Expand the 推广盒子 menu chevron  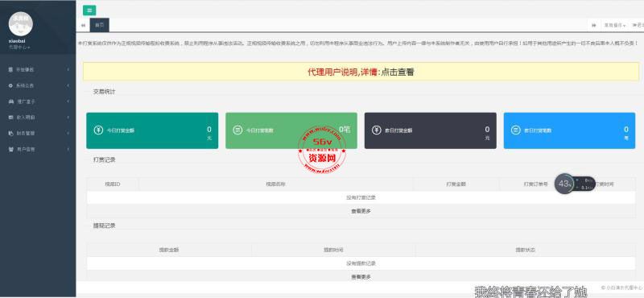pos(68,101)
